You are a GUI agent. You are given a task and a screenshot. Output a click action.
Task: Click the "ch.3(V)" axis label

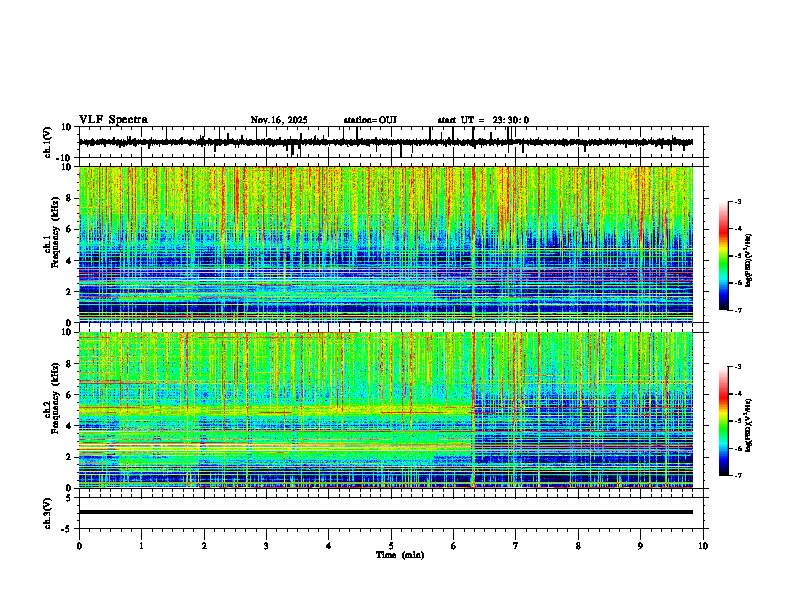pos(48,513)
